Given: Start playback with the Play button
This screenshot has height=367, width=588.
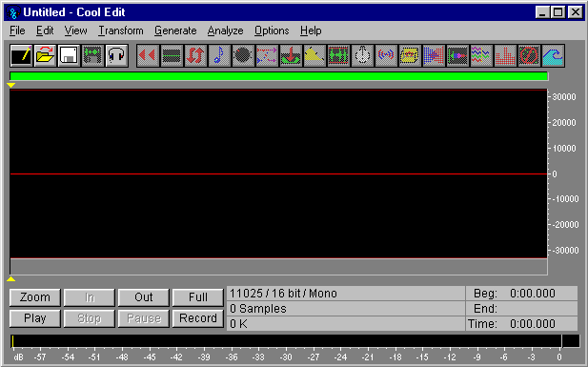Looking at the screenshot, I should [x=35, y=318].
